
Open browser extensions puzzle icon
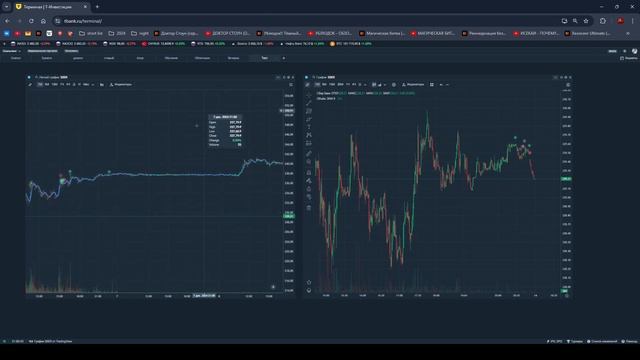[x=603, y=21]
